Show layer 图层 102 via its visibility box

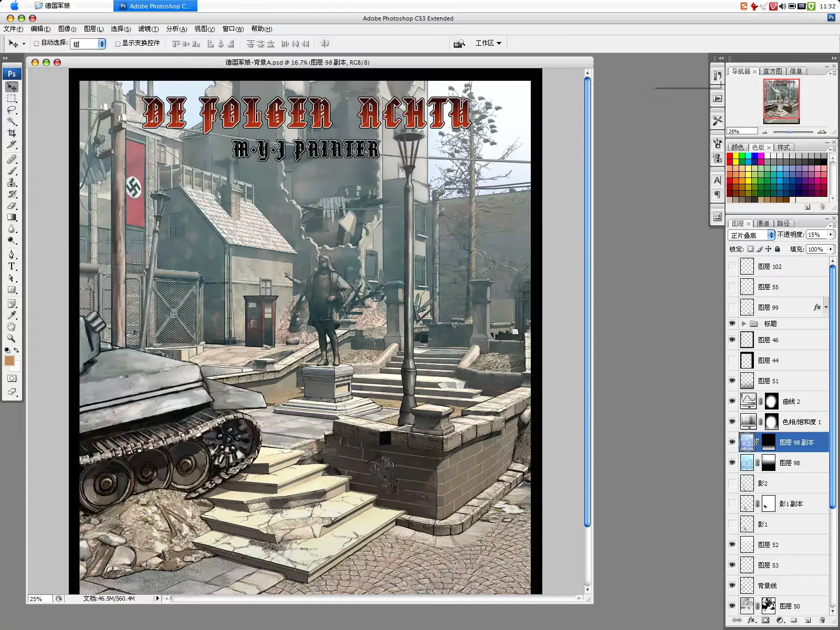tap(732, 267)
